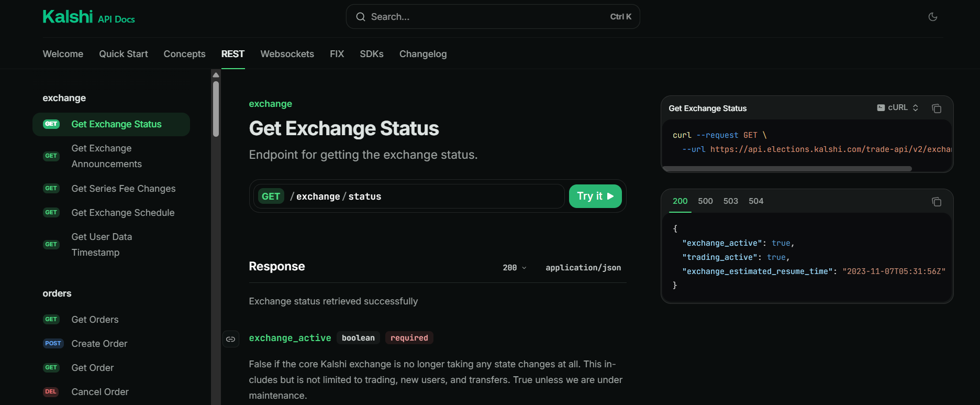The width and height of the screenshot is (980, 405).
Task: Open Get Exchange Status in sidebar
Action: click(x=111, y=124)
